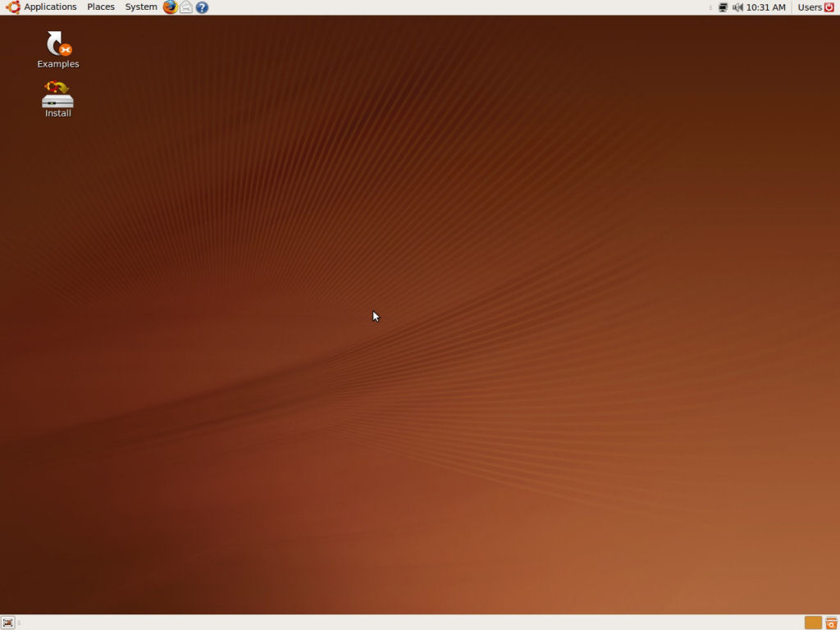Click the Examples label text
Viewport: 840px width, 630px height.
pyautogui.click(x=57, y=64)
